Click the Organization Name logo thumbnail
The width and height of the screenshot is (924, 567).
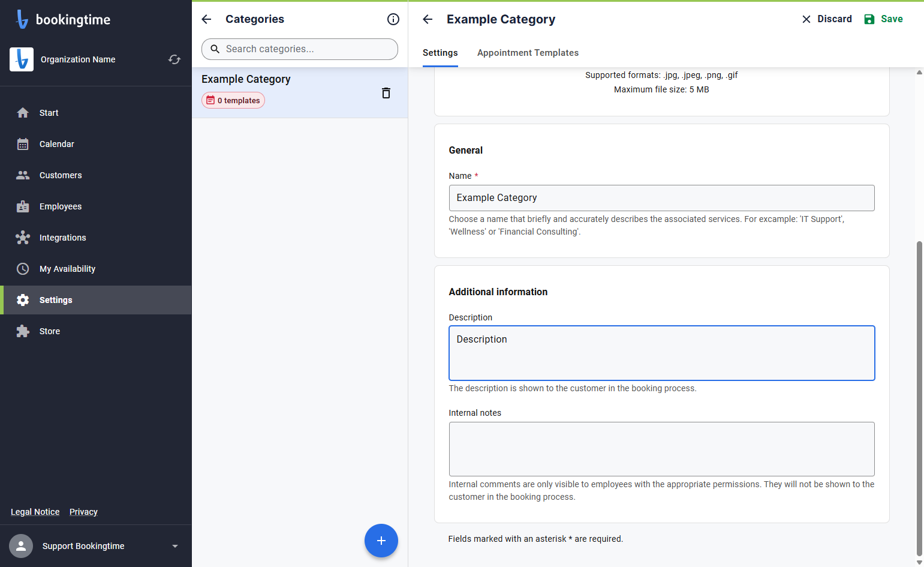pyautogui.click(x=22, y=59)
